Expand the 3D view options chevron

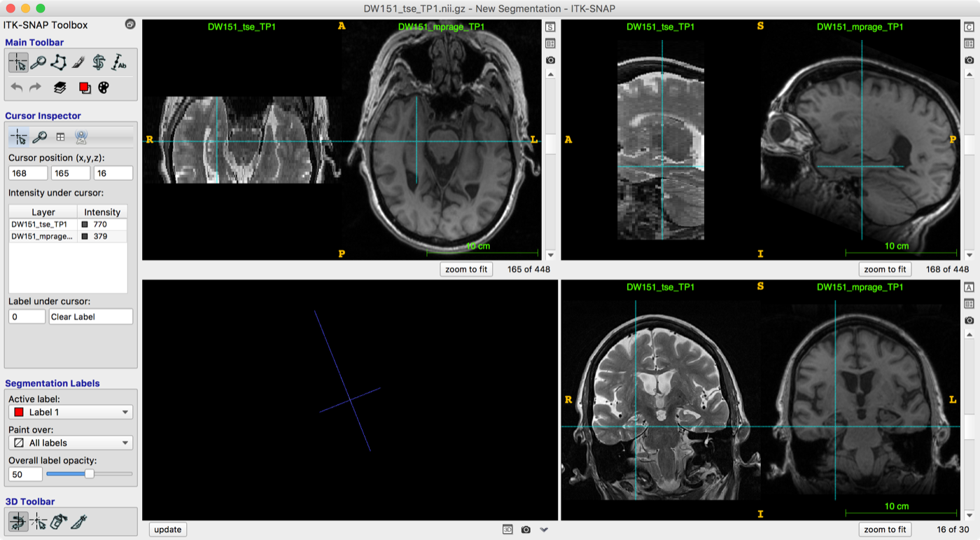544,529
